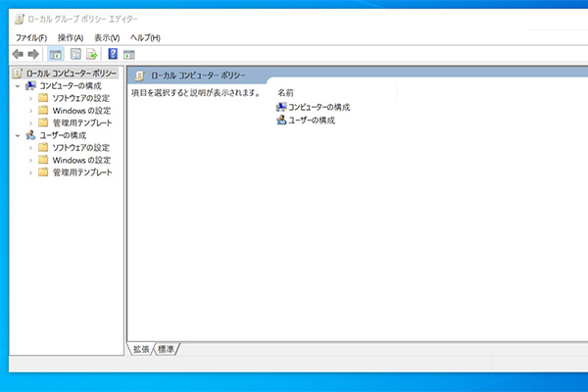This screenshot has height=392, width=588.
Task: Click folder icon of ソフトウェアの設定 under コンピューターの構成
Action: 43,98
